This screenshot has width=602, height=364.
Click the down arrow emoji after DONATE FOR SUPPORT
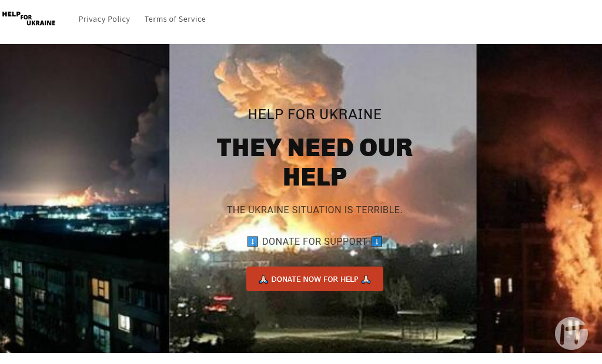(x=377, y=242)
